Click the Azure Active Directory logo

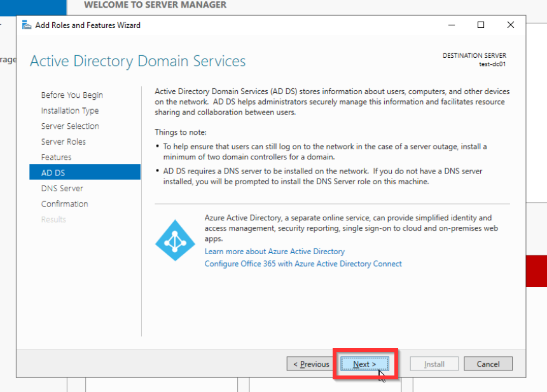174,240
